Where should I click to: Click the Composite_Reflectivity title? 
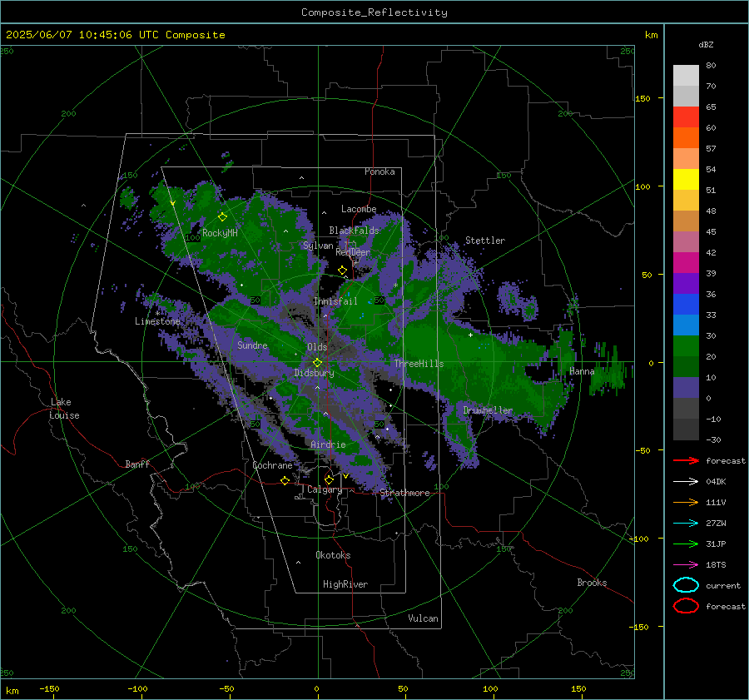click(374, 12)
